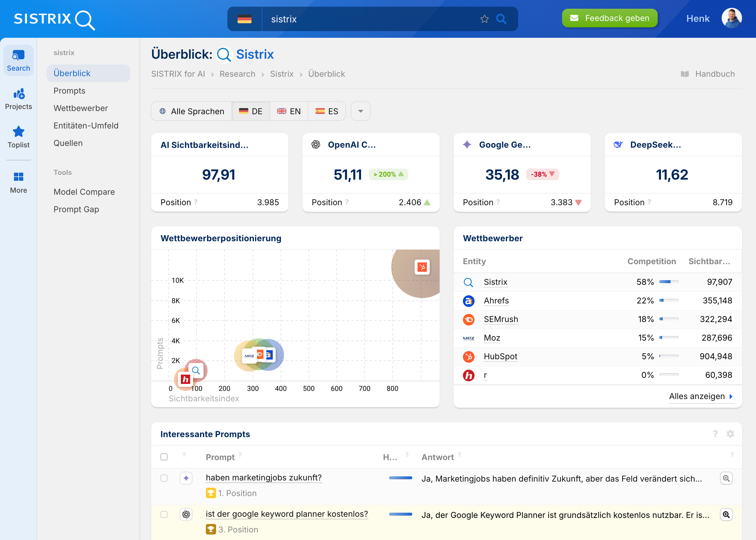Open the Prompt Gap tool
The width and height of the screenshot is (756, 540).
[76, 209]
